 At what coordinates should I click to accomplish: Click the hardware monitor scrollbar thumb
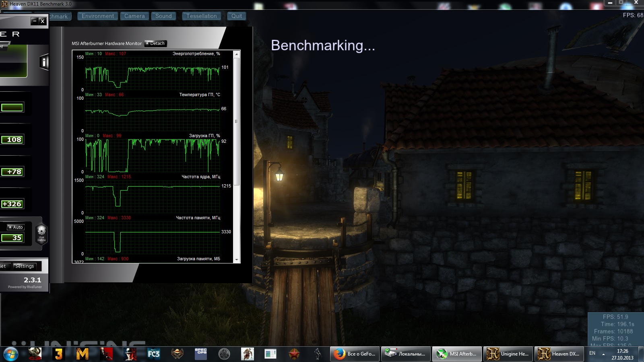pos(237,121)
